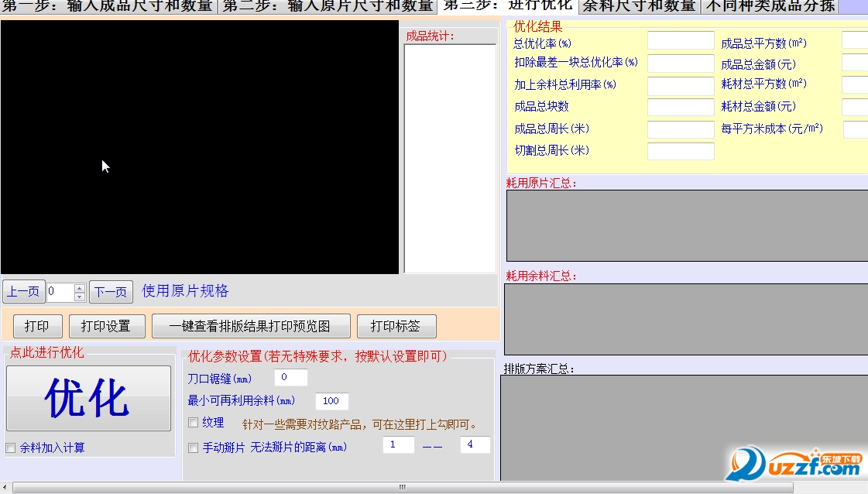Open the 不同种类成品分拣 tab
Image resolution: width=868 pixels, height=494 pixels.
770,7
